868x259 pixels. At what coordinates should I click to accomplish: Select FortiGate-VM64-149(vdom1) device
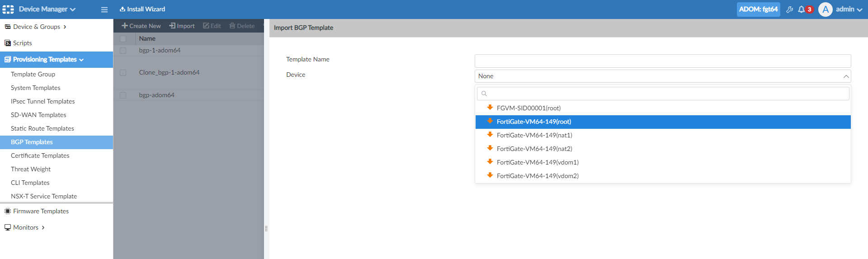click(663, 162)
